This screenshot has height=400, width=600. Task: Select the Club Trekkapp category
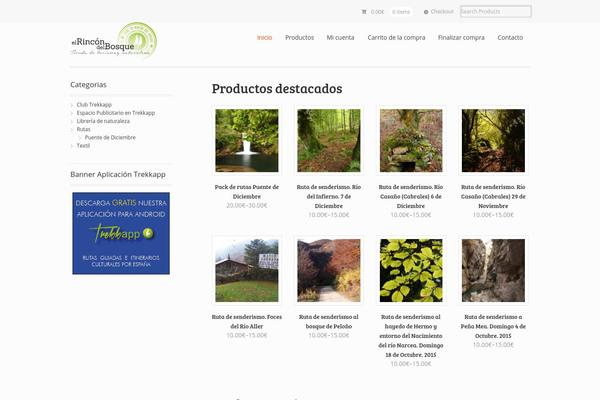94,104
